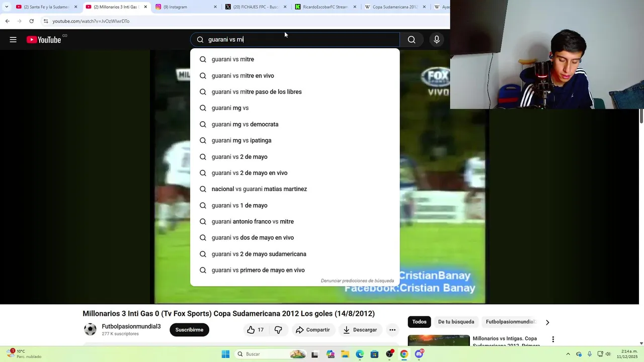644x362 pixels.
Task: Open the YouTube hamburger guide menu
Action: (x=13, y=40)
